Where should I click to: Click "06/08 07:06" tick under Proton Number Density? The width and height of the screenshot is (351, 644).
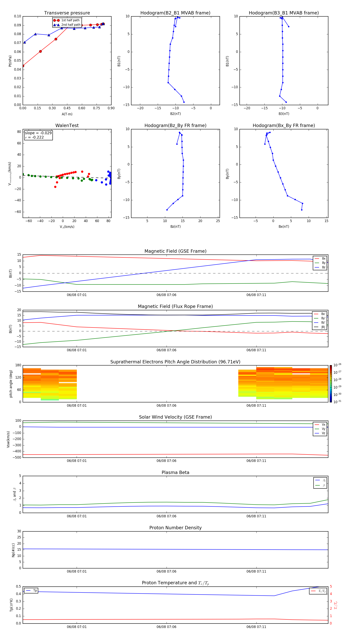coord(166,571)
